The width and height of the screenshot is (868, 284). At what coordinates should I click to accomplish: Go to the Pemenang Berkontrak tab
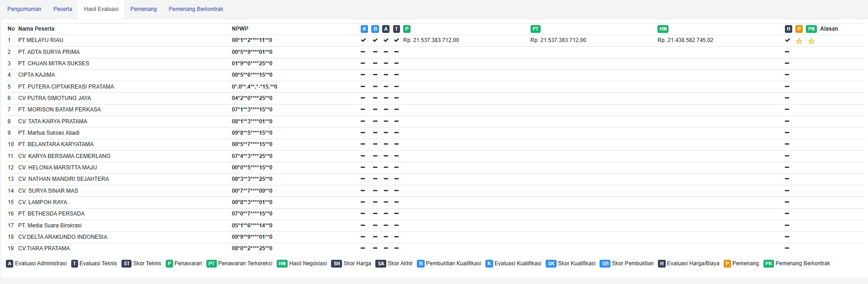(x=196, y=9)
